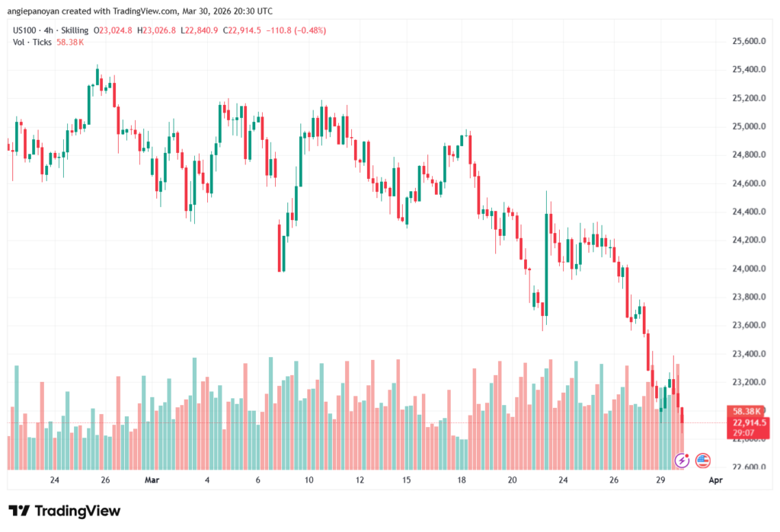
Task: Click the Skilling broker name in legend
Action: pyautogui.click(x=81, y=30)
